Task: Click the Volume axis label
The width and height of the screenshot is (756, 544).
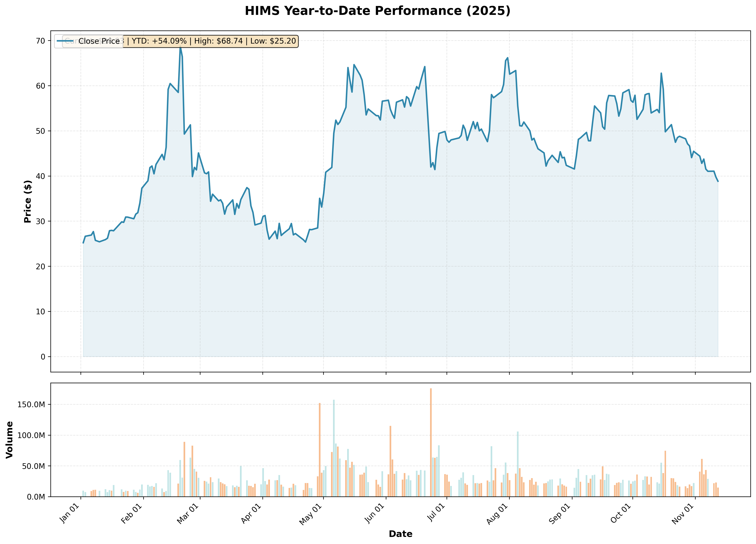Action: 10,440
